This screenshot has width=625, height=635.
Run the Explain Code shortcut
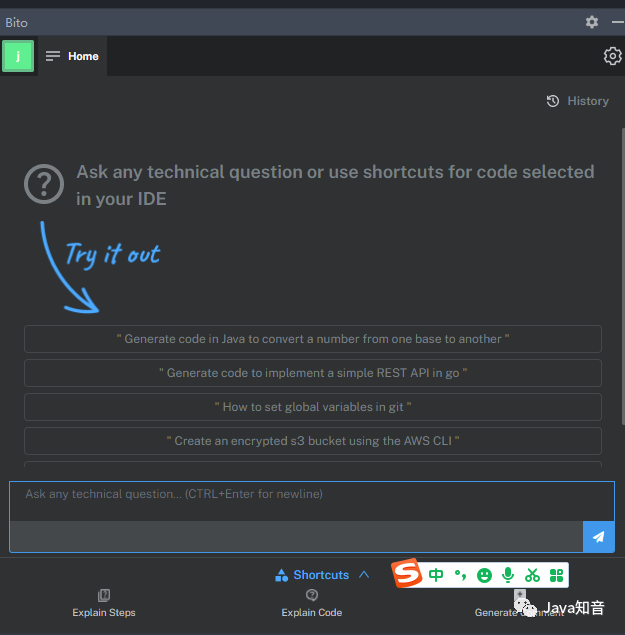[311, 612]
